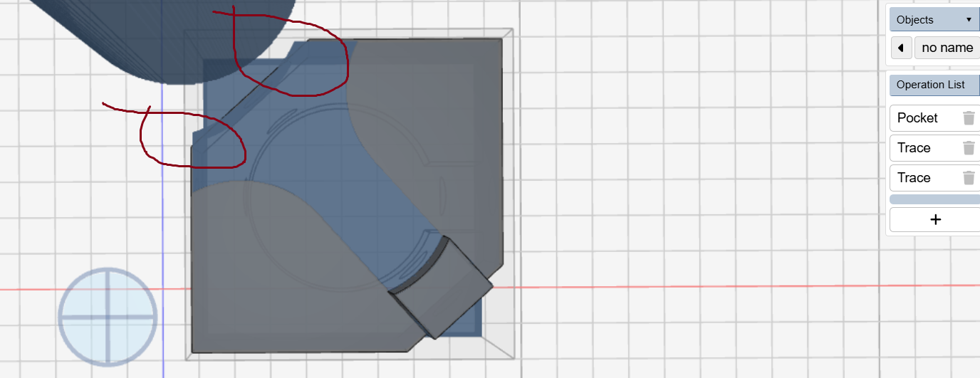The width and height of the screenshot is (980, 378).
Task: Expand the Objects dropdown arrow
Action: [968, 20]
